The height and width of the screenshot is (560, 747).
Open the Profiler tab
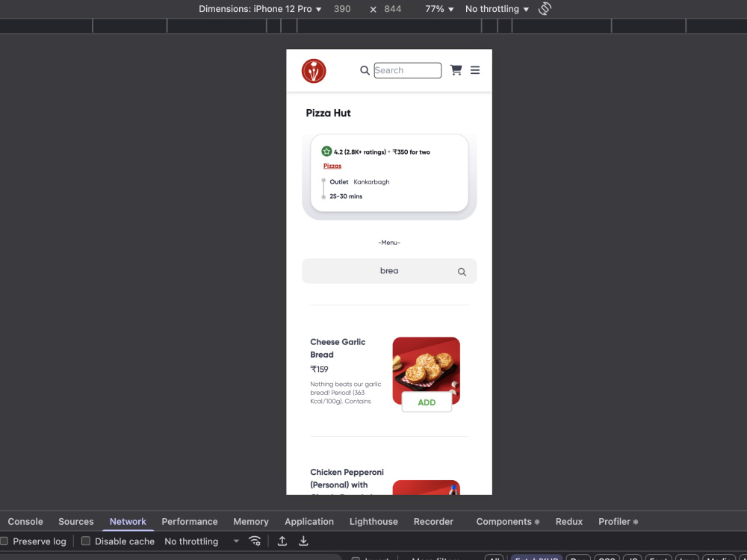(x=619, y=521)
